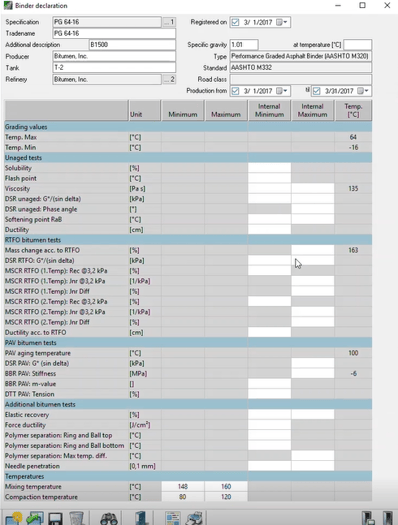This screenshot has width=398, height=525.
Task: Click the save floppy disk icon
Action: 55,518
